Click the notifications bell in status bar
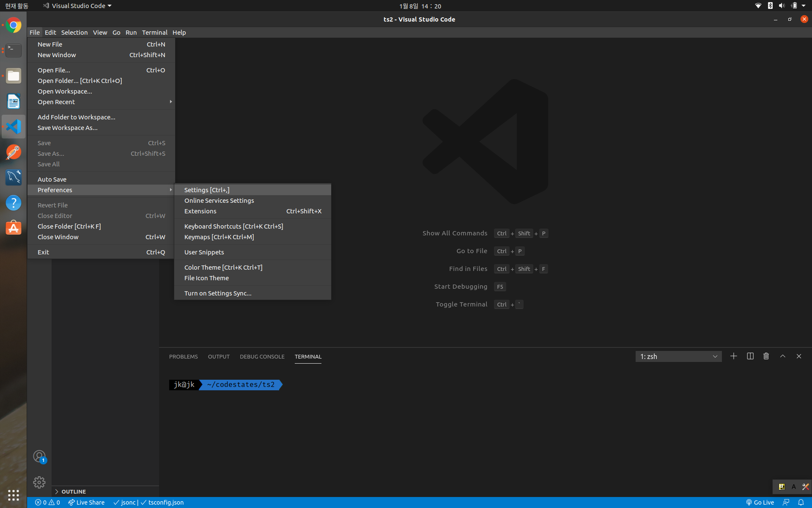The width and height of the screenshot is (812, 508). pyautogui.click(x=801, y=502)
